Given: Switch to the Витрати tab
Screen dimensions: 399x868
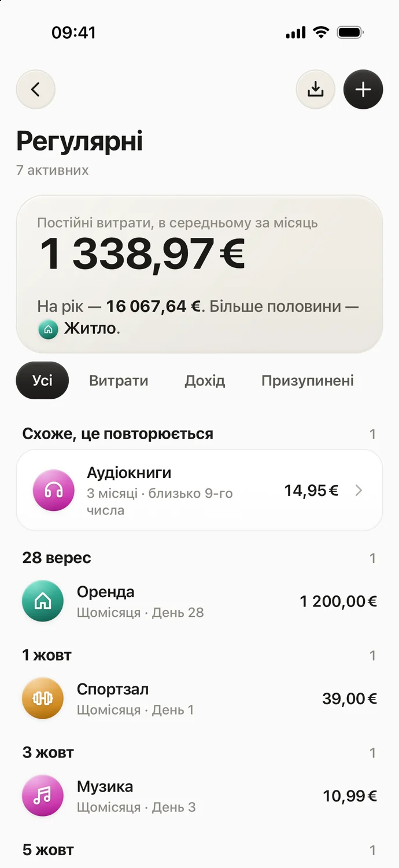Looking at the screenshot, I should click(x=119, y=381).
